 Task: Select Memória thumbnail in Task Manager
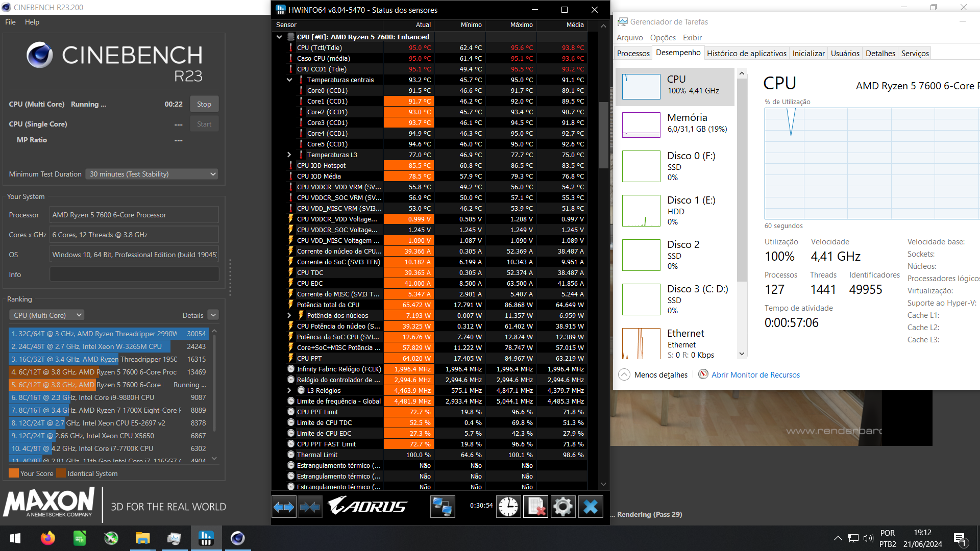(x=641, y=124)
